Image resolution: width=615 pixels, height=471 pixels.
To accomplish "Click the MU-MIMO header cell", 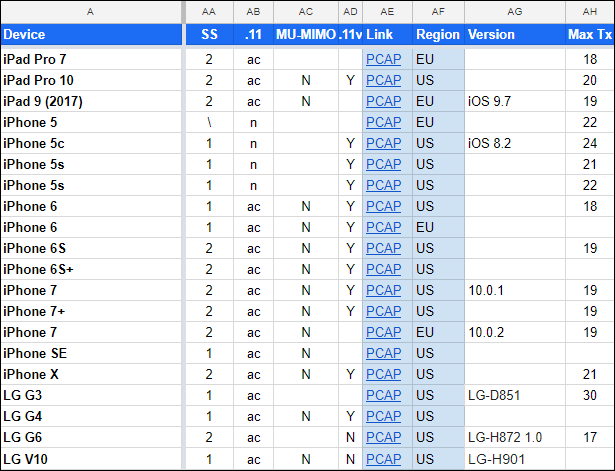I will tap(306, 35).
